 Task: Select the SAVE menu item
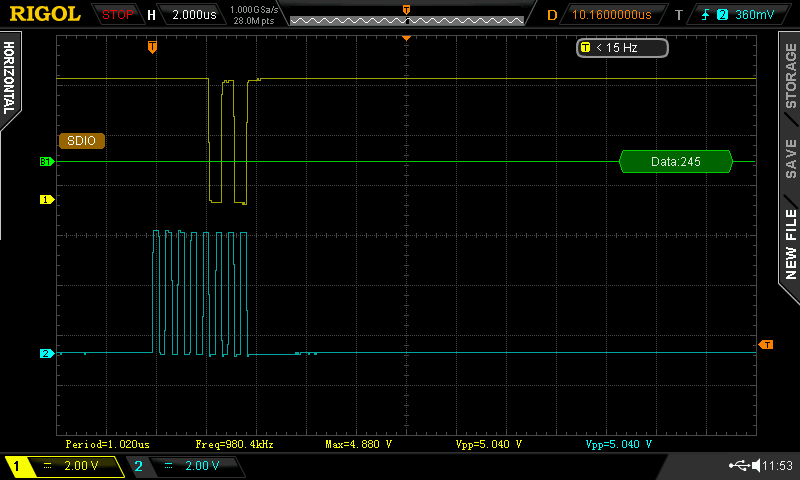pyautogui.click(x=790, y=158)
